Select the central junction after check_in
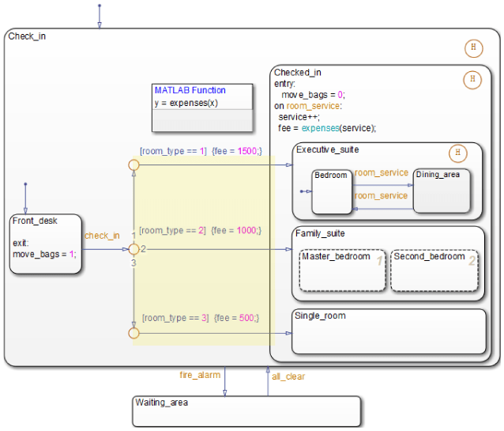The height and width of the screenshot is (431, 504). coord(134,249)
